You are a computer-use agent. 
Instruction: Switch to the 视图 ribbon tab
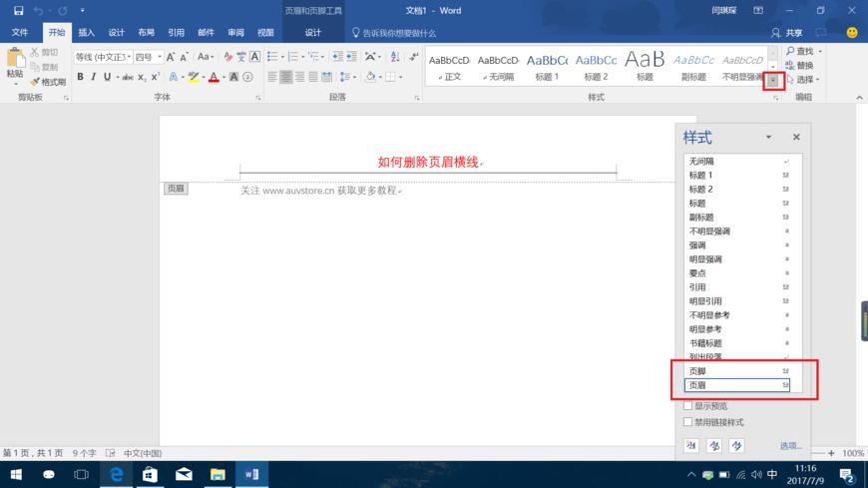[265, 33]
